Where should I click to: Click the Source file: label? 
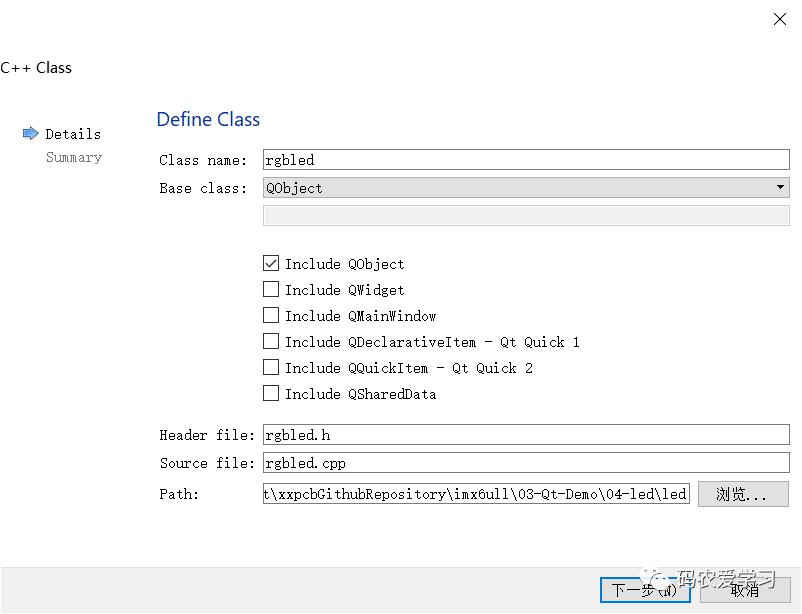tap(207, 463)
